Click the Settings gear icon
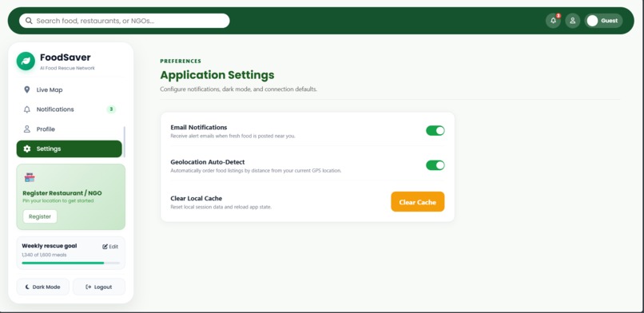Screen dimensions: 644x313 tap(26, 149)
